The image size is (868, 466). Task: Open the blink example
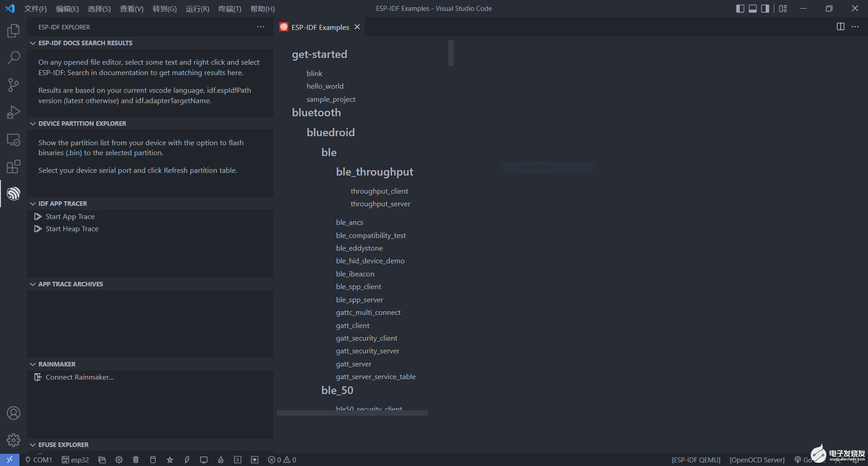coord(314,73)
